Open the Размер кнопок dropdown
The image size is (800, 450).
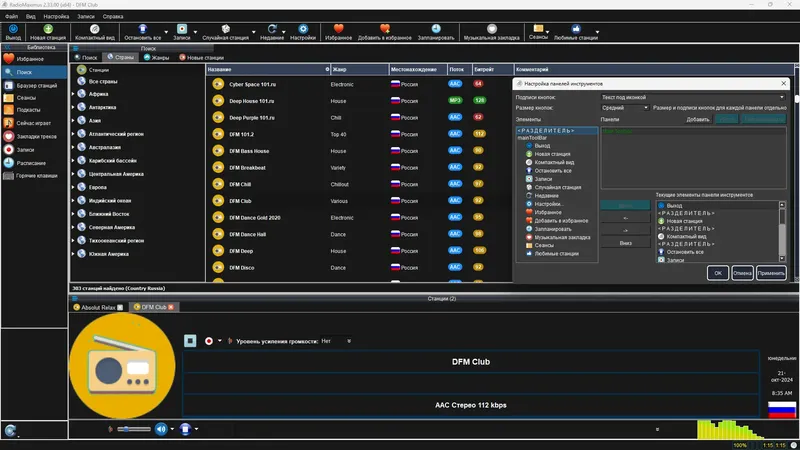624,108
